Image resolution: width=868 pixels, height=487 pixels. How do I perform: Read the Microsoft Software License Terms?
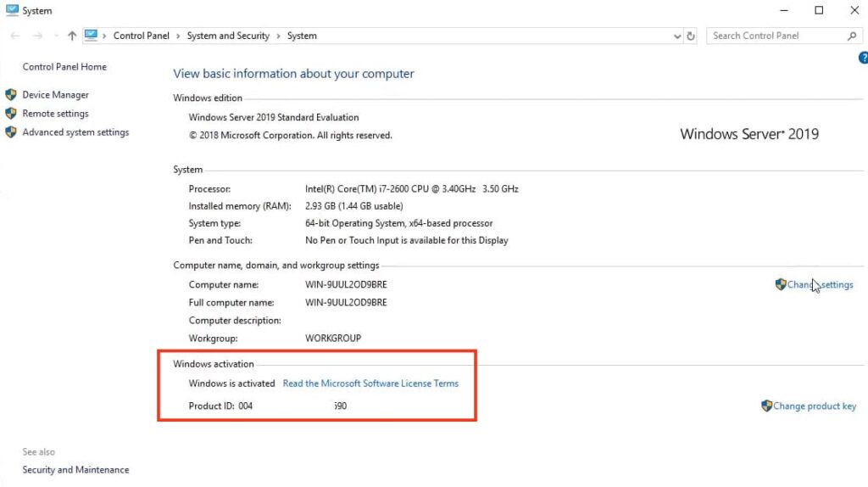[x=370, y=383]
